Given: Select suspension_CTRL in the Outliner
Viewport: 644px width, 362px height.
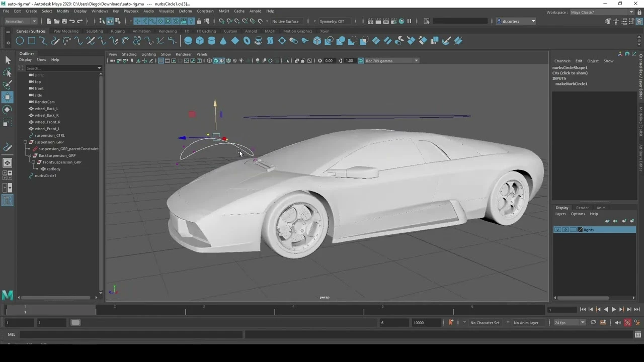Looking at the screenshot, I should click(x=49, y=135).
